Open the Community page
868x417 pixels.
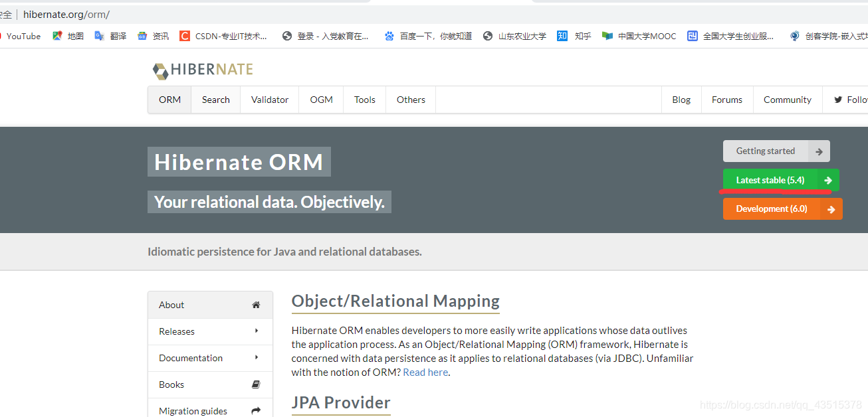click(788, 100)
